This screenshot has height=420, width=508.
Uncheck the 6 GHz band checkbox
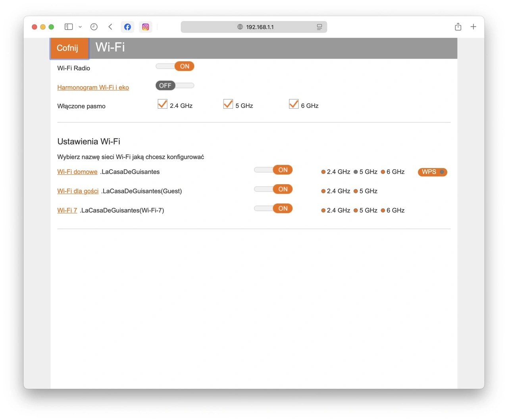(294, 104)
